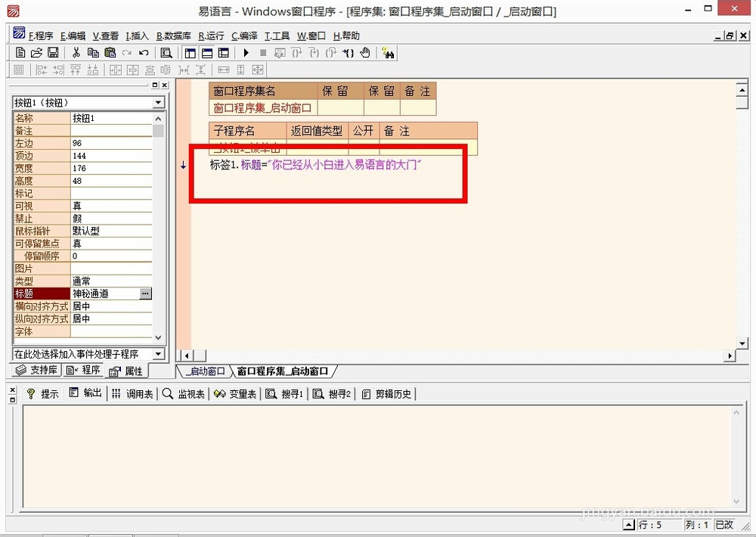Click the binoculars search icon
The image size is (756, 537).
(389, 53)
